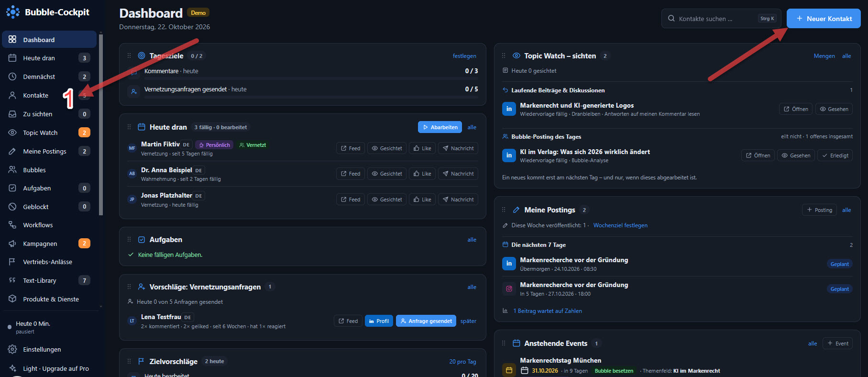Open the Heute dran sidebar item
The width and height of the screenshot is (868, 377).
point(49,58)
